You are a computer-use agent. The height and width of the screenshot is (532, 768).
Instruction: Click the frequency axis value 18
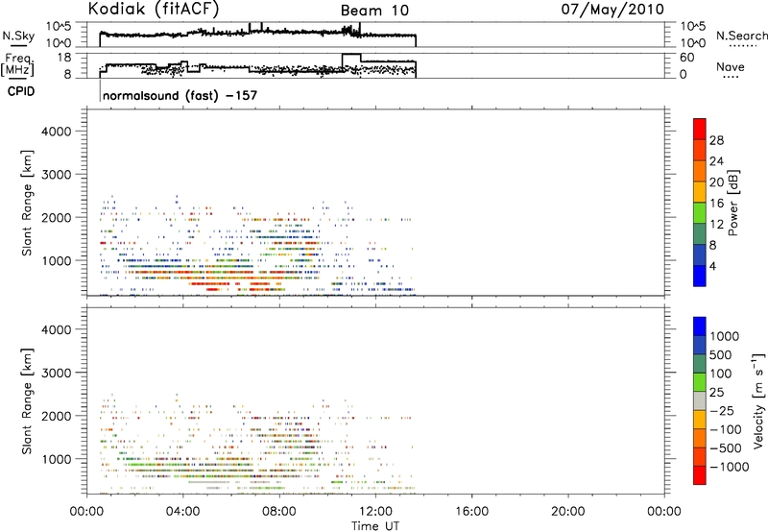[x=64, y=58]
